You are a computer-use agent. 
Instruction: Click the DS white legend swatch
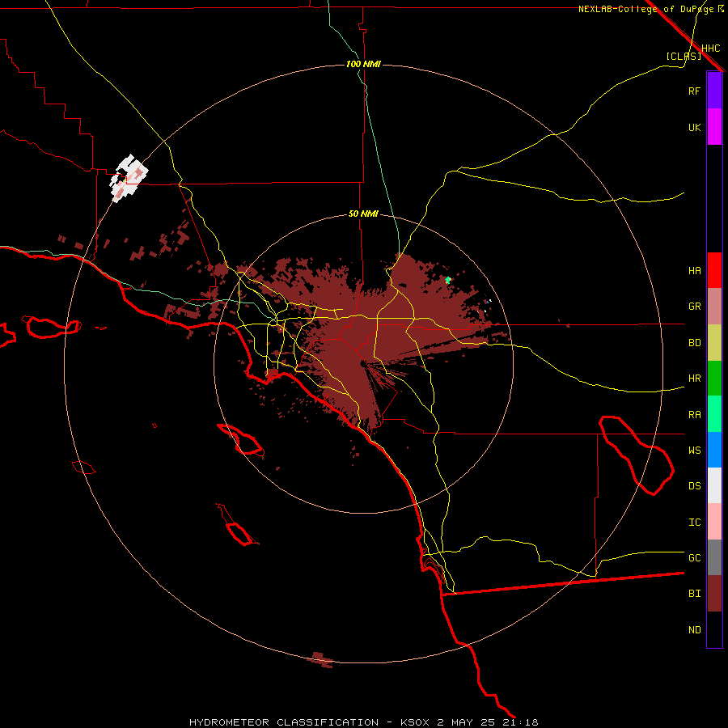714,485
